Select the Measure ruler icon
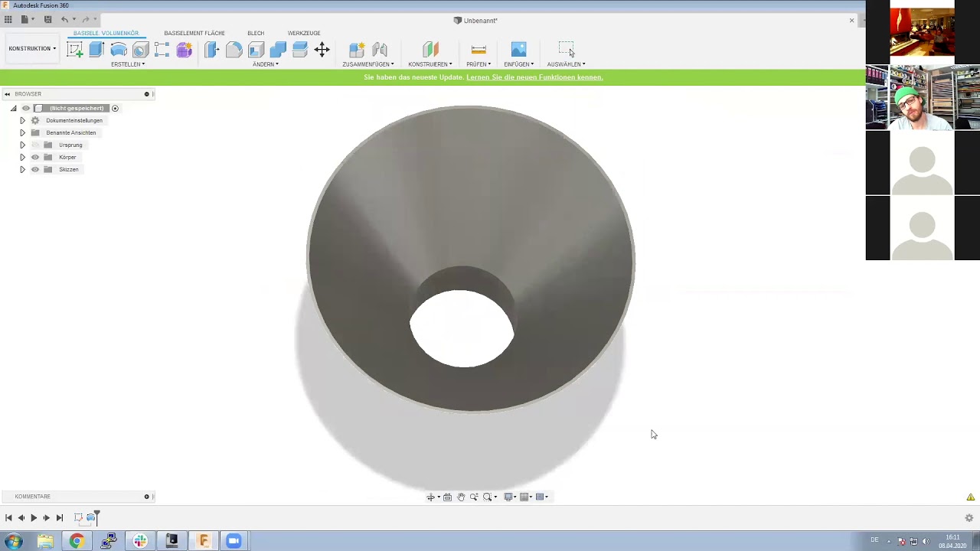980x551 pixels. click(x=479, y=50)
